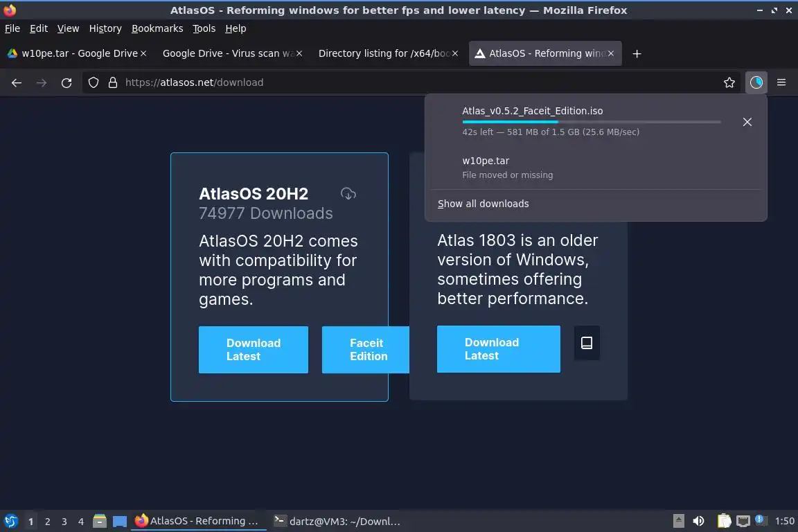The image size is (798, 532).
Task: Open the system application menu in taskbar
Action: (10, 521)
